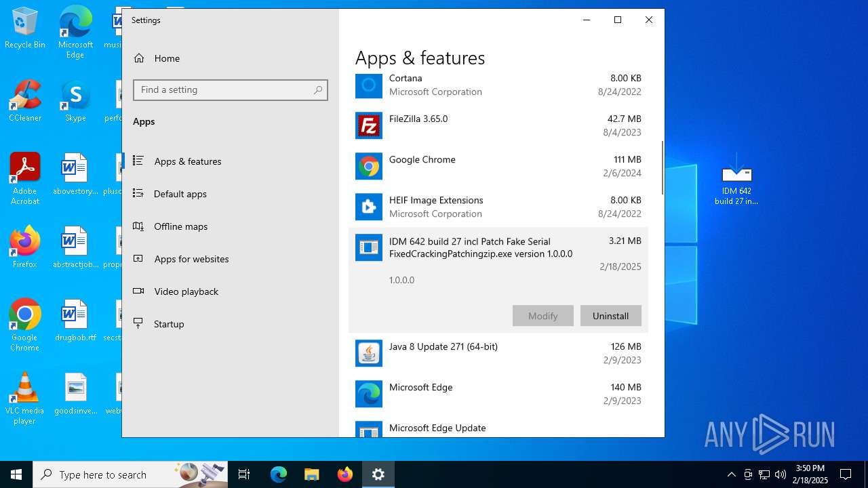Click the search magnifier in Find a setting
The height and width of the screenshot is (488, 868).
[318, 89]
